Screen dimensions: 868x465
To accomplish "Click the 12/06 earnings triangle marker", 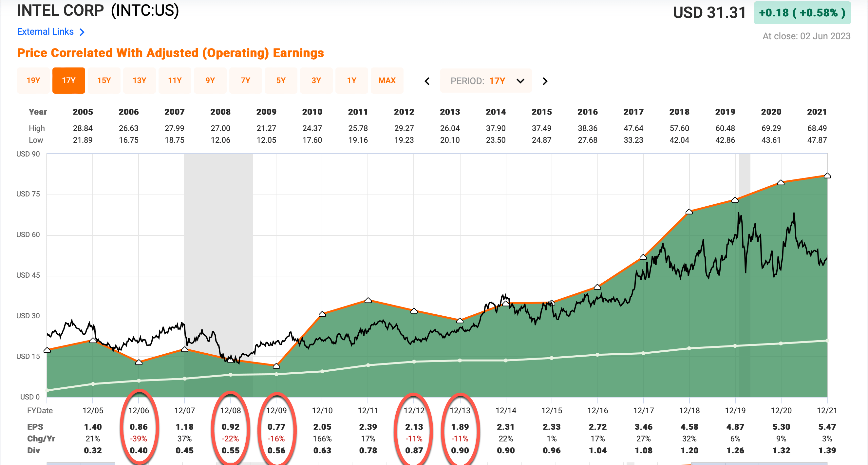I will pyautogui.click(x=139, y=362).
